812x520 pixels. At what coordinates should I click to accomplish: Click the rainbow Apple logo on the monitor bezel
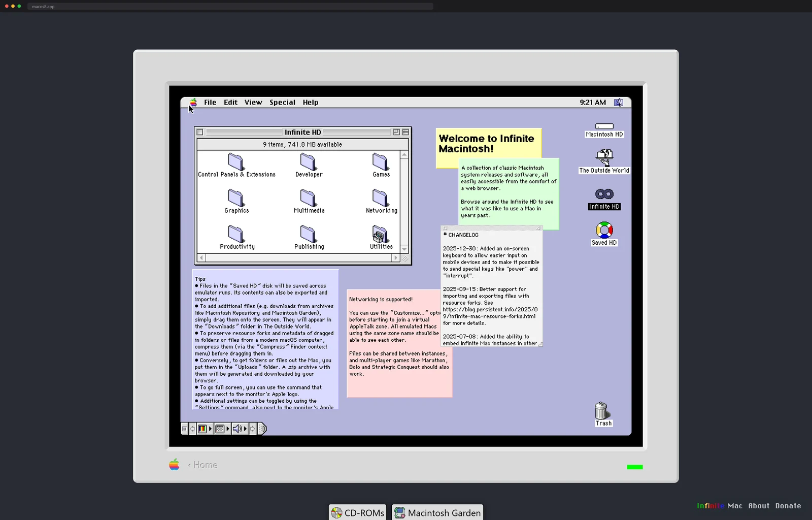pos(174,465)
